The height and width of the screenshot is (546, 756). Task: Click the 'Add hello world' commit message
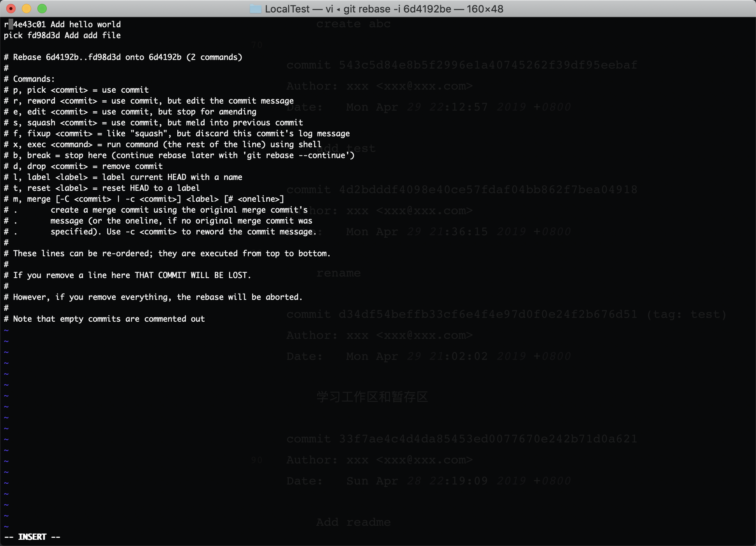point(86,25)
